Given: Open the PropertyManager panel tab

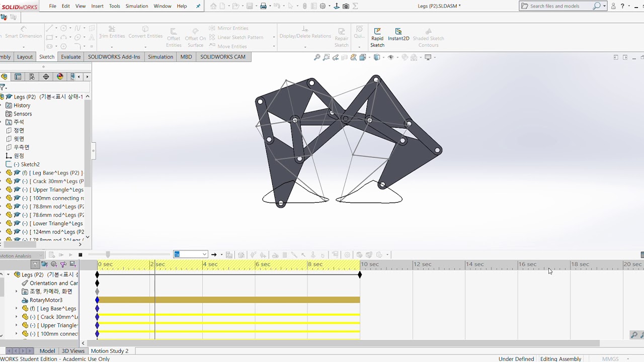Looking at the screenshot, I should 18,76.
